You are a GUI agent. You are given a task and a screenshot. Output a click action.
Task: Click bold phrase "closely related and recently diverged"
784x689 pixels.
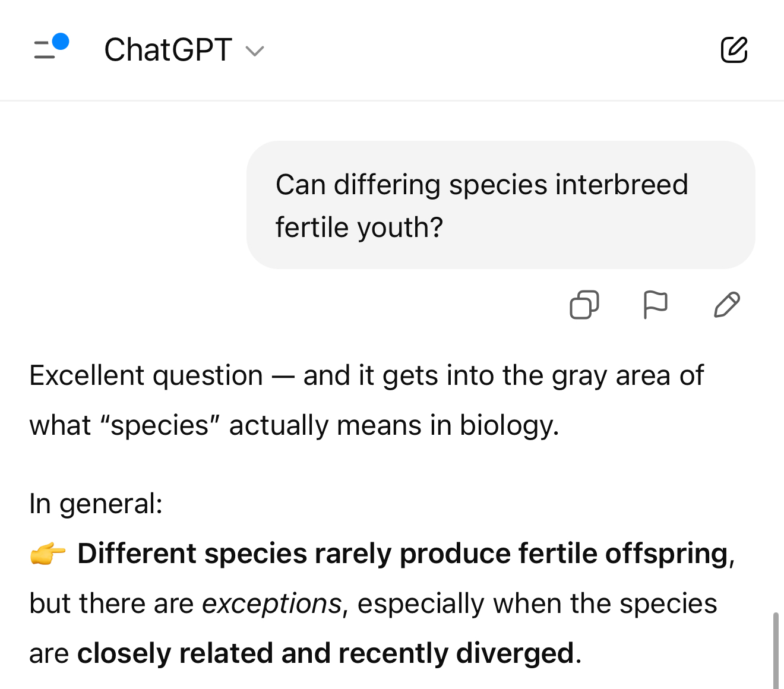(325, 653)
